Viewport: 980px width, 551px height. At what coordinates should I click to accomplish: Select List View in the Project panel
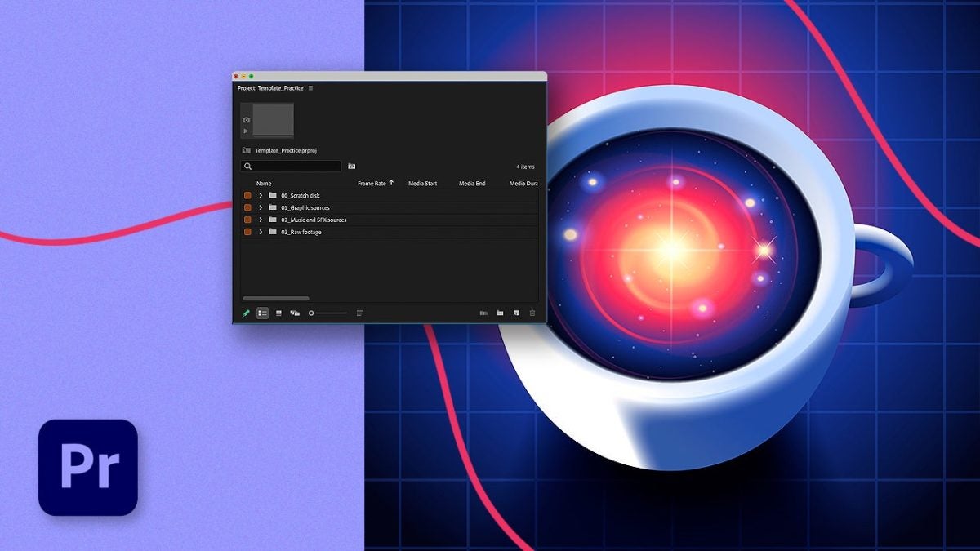click(x=261, y=313)
